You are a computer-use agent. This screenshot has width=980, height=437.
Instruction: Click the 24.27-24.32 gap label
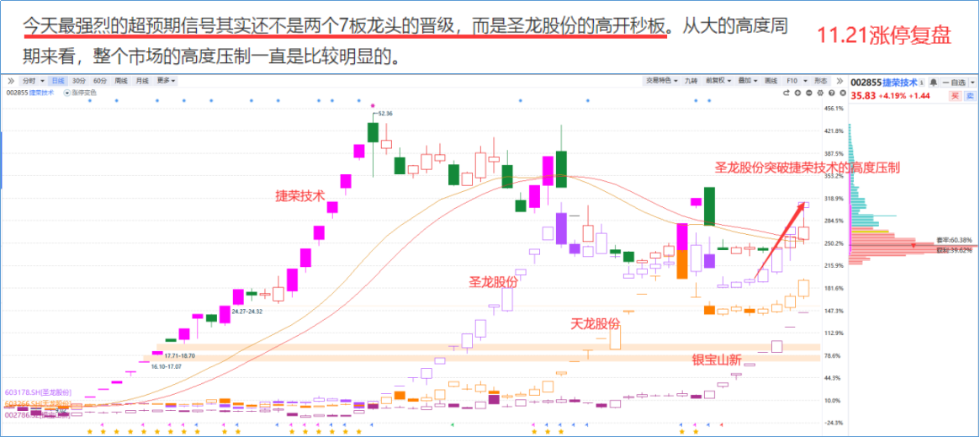pyautogui.click(x=246, y=311)
